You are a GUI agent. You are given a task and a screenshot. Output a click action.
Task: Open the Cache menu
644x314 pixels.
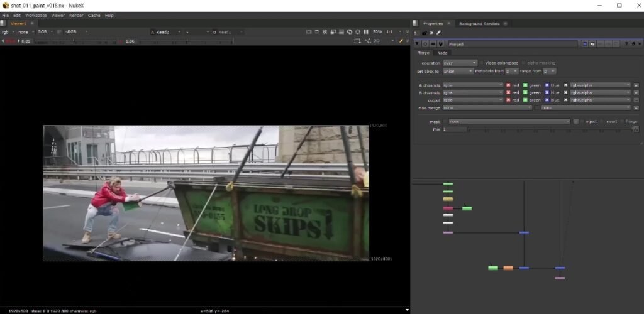click(94, 15)
